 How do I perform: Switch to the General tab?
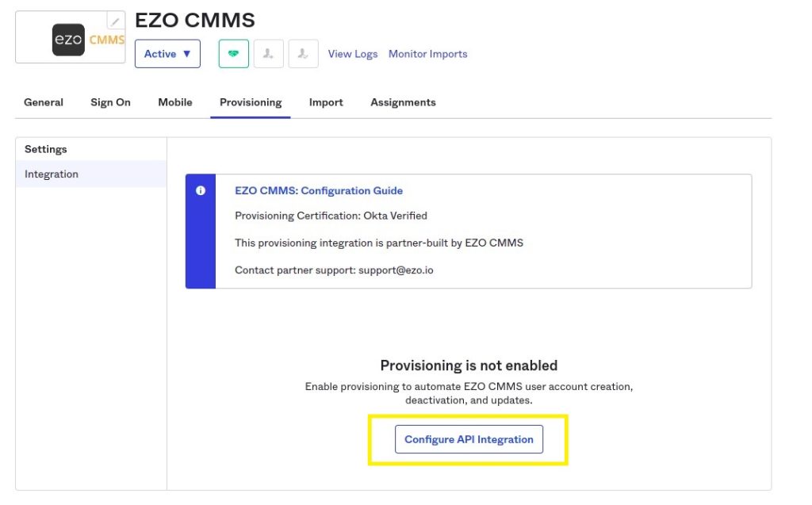pyautogui.click(x=44, y=102)
